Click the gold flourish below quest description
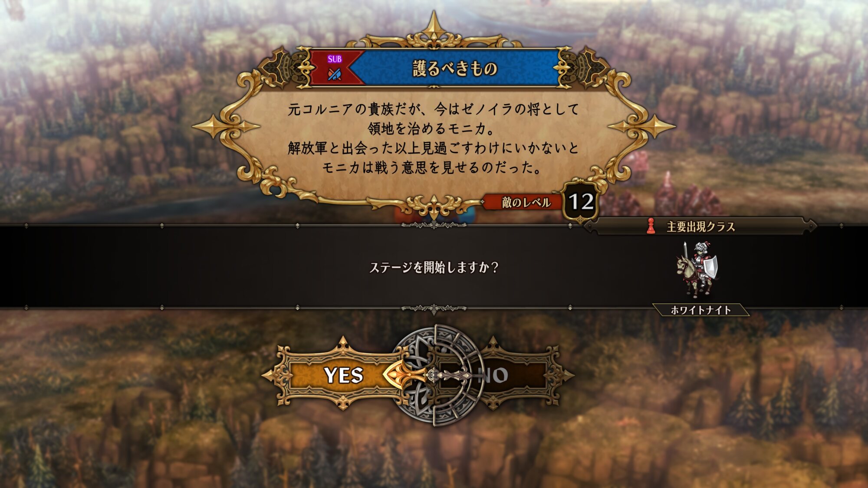 click(x=434, y=205)
